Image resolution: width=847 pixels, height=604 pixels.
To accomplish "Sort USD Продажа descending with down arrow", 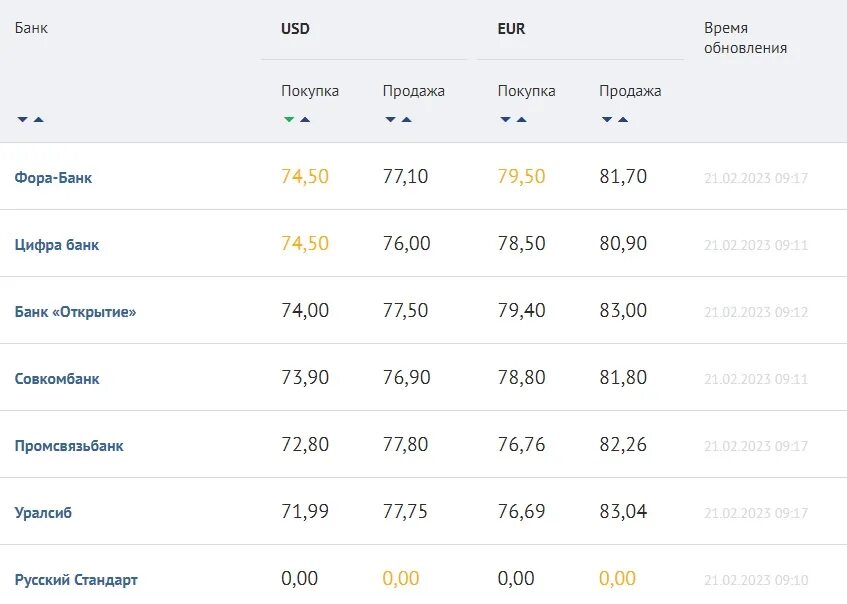I will (390, 120).
